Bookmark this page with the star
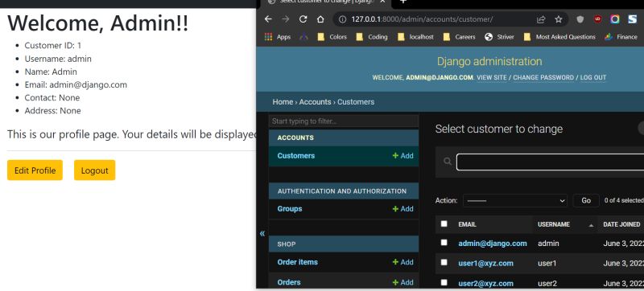 (x=558, y=19)
